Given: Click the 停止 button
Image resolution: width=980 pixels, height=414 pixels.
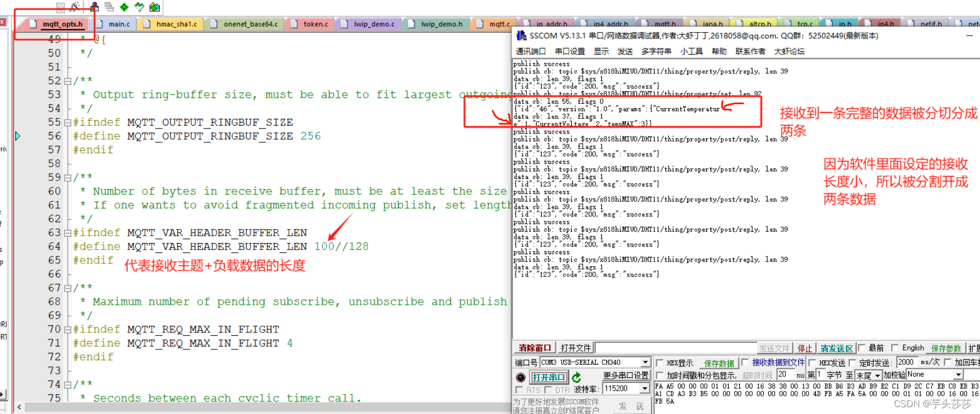Looking at the screenshot, I should coord(805,348).
